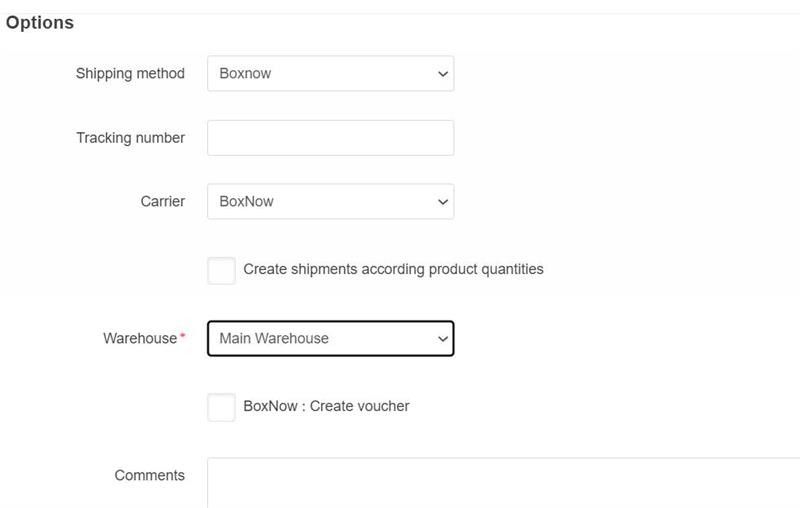Click the Tracking number field label
Viewport: 800px width, 508px height.
pos(130,138)
